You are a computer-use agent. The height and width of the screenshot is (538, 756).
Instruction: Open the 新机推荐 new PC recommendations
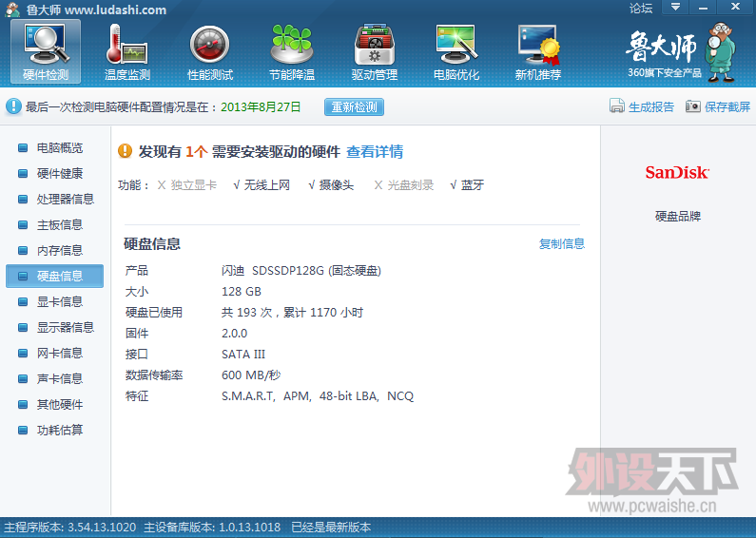pyautogui.click(x=538, y=52)
